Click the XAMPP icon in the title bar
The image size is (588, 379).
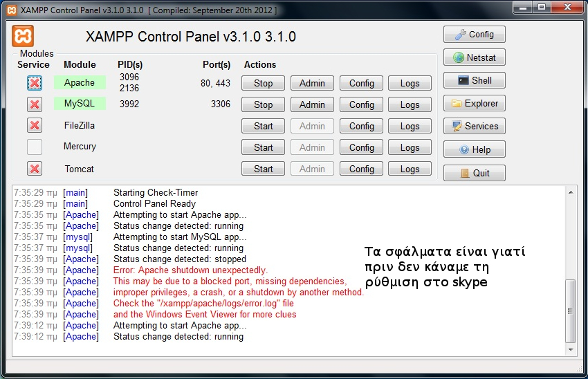[x=12, y=10]
